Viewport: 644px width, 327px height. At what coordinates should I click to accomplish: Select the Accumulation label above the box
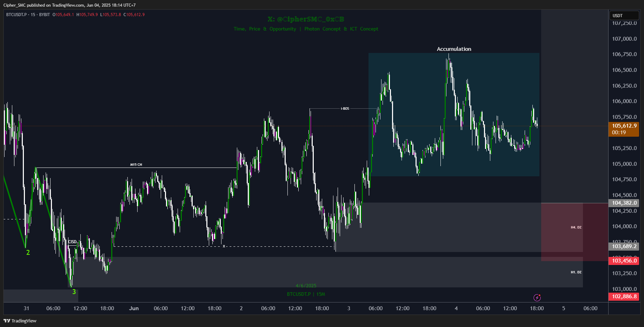454,49
